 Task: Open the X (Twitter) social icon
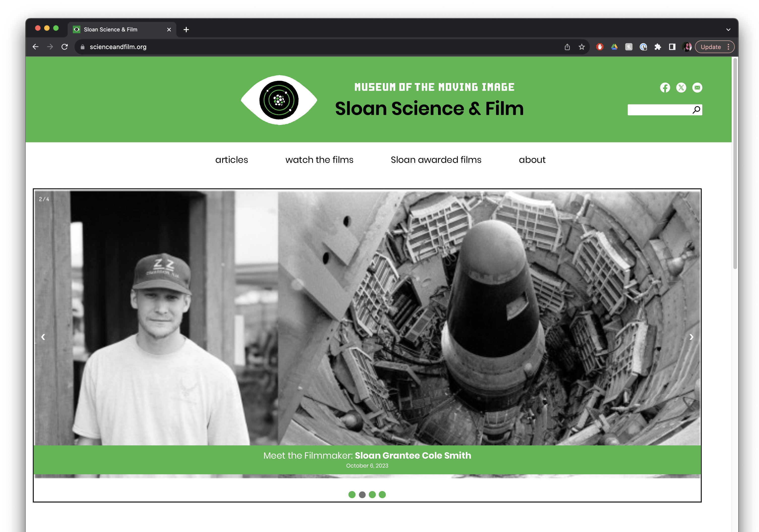(x=681, y=88)
